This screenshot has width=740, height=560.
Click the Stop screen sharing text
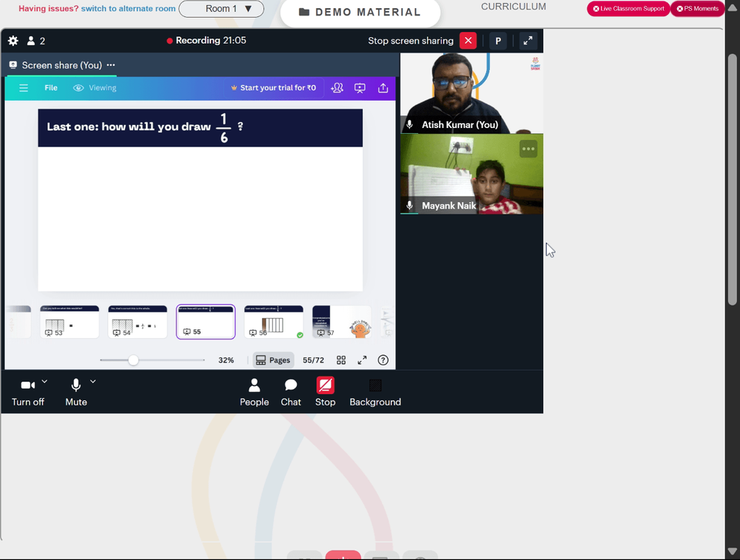click(x=411, y=41)
